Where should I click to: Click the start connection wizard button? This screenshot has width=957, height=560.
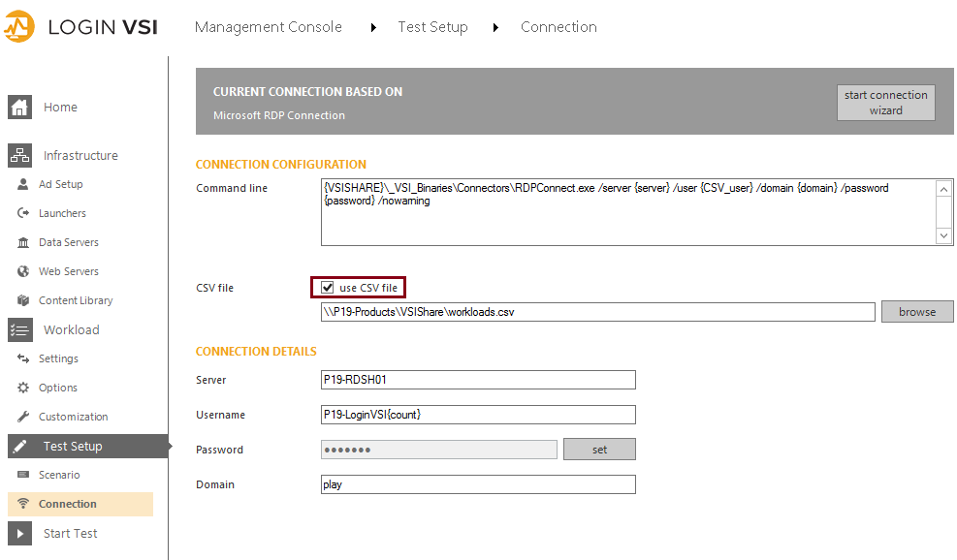[x=885, y=103]
